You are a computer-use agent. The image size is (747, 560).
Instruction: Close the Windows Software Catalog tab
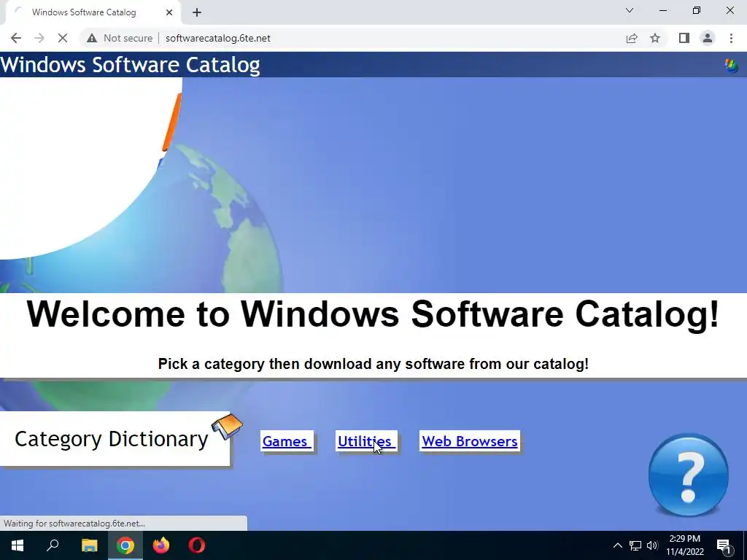click(x=169, y=12)
